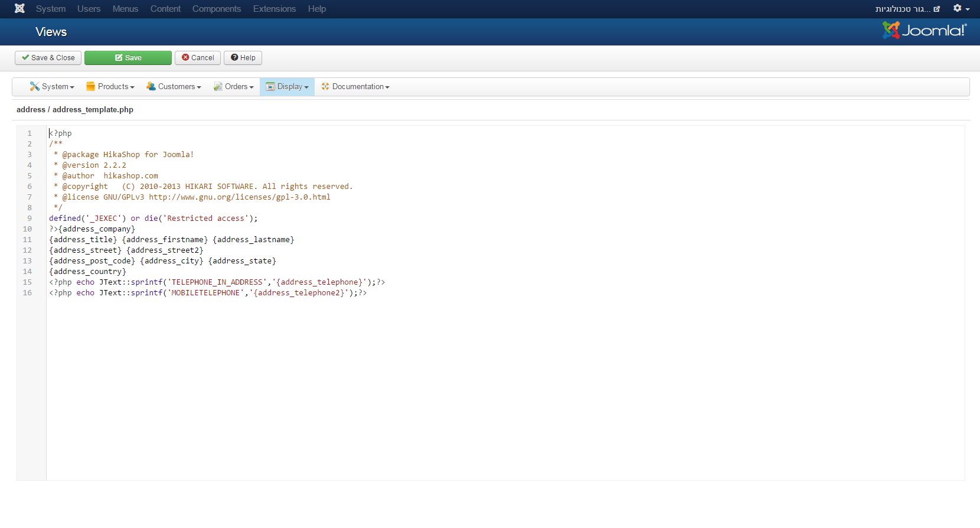The image size is (980, 528).
Task: Click line number 1 in the gutter
Action: (30, 133)
